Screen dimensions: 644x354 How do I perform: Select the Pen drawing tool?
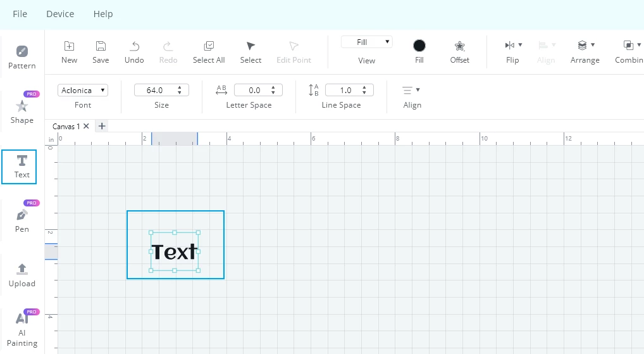22,220
